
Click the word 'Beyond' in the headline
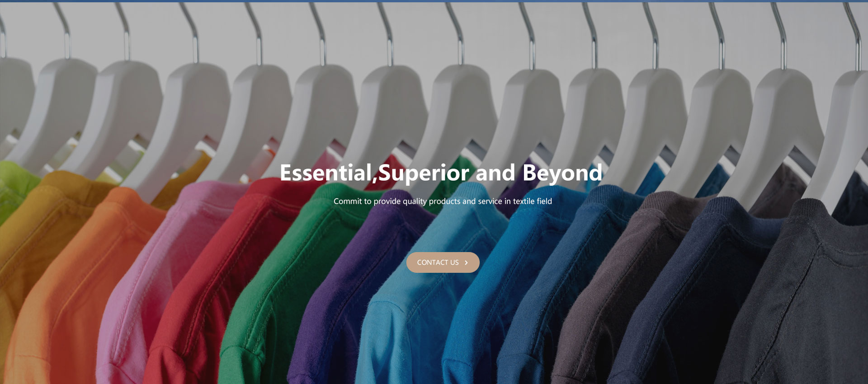562,173
